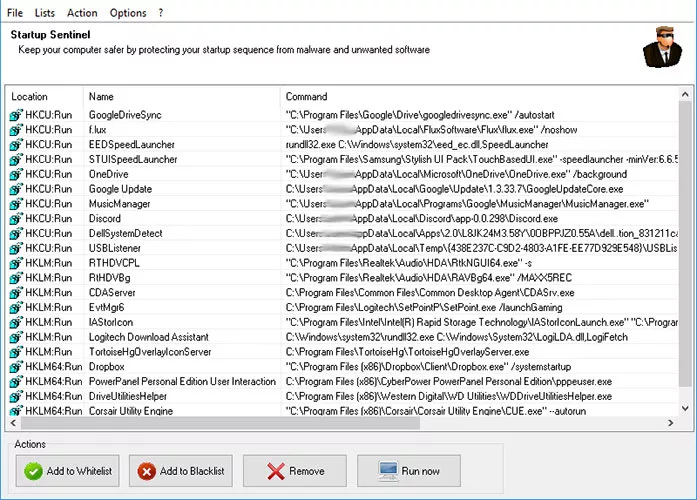Click the Discord.exe command text

[421, 219]
